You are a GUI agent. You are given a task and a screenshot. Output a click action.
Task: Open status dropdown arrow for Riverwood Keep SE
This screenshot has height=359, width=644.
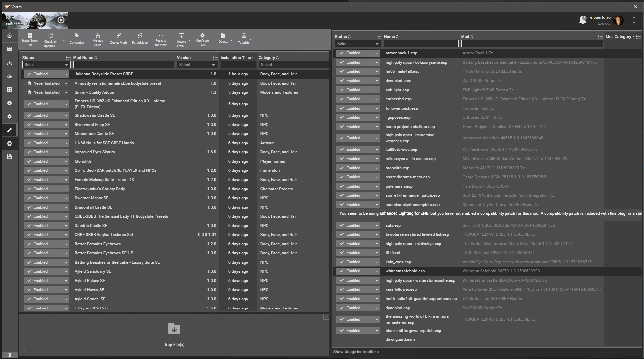tap(66, 125)
